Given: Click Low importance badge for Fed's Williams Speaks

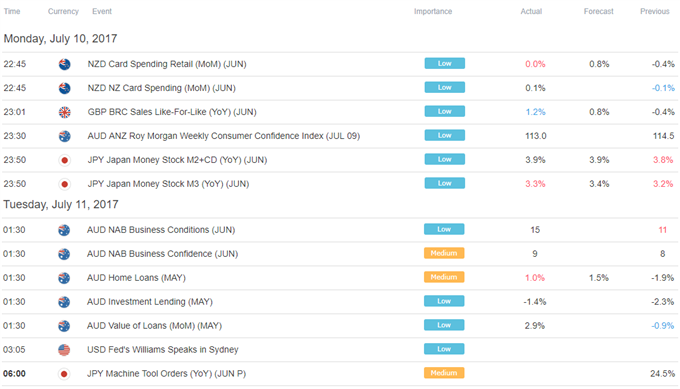Looking at the screenshot, I should tap(444, 349).
